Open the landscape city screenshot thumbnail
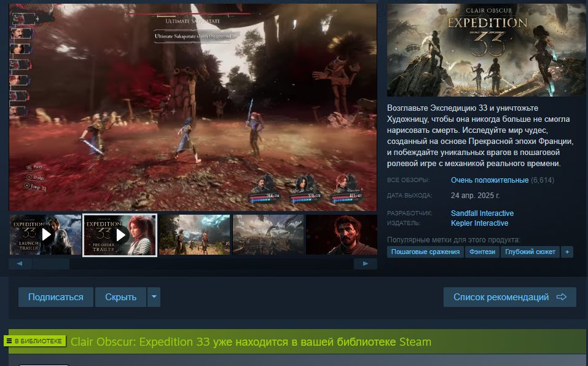The height and width of the screenshot is (366, 588). point(268,234)
